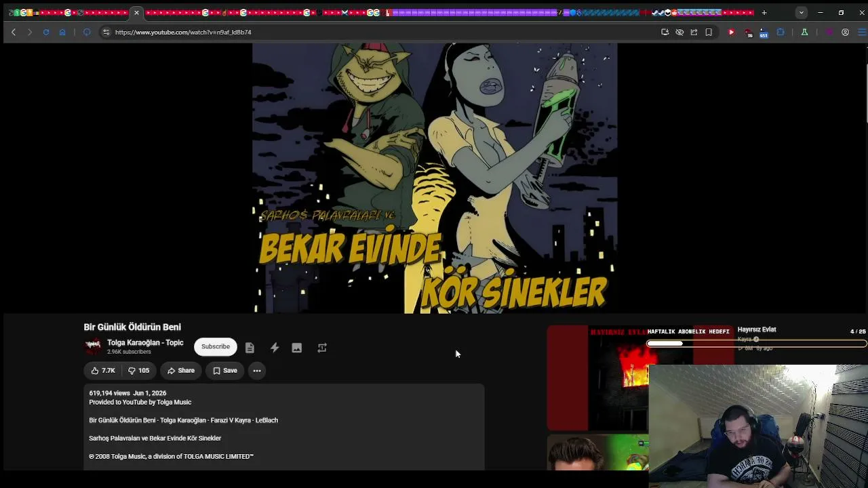Reload the current YouTube page

click(46, 32)
